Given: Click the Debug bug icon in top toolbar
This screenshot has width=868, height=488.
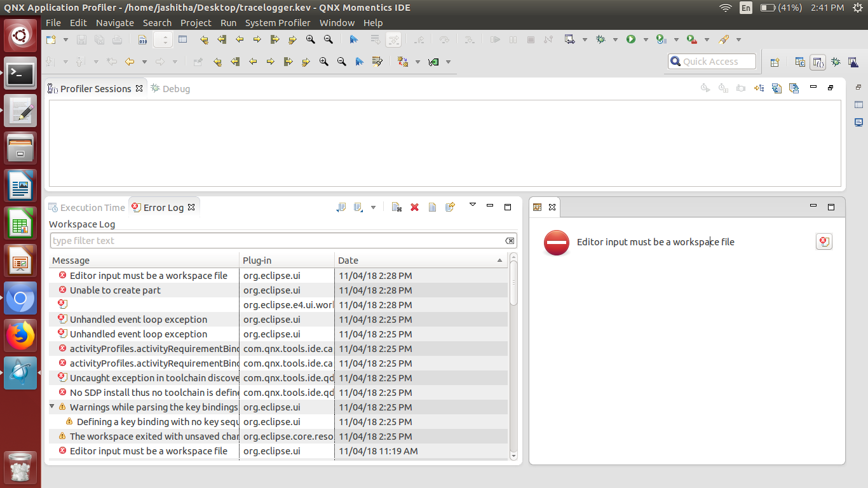Looking at the screenshot, I should (x=600, y=39).
